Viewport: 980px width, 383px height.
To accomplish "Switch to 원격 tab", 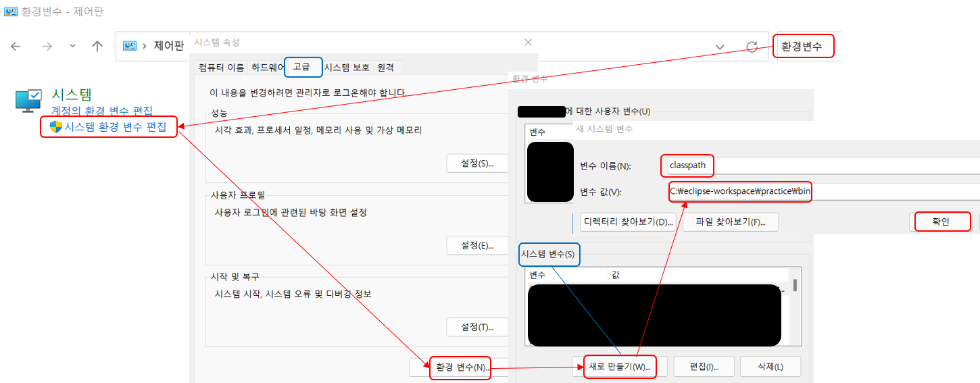I will tap(387, 68).
